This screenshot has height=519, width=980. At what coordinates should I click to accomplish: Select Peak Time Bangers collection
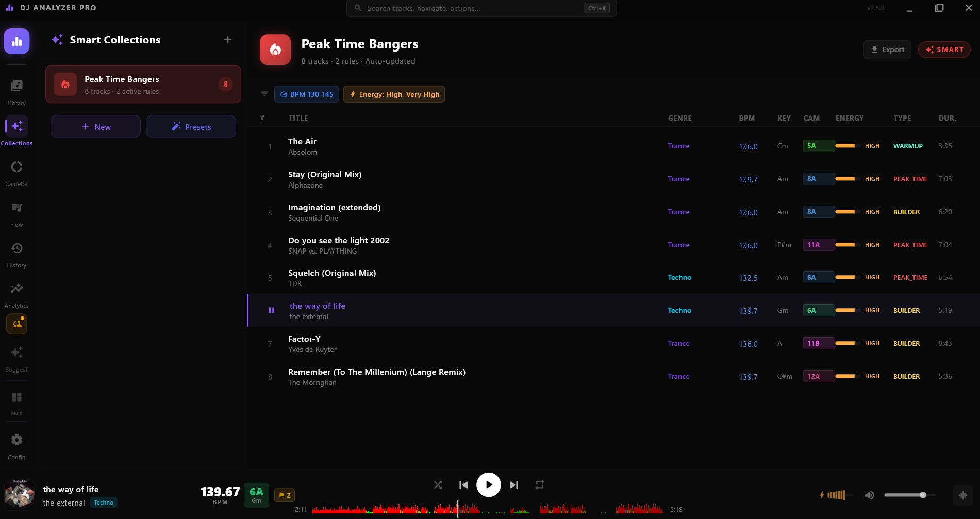(143, 85)
